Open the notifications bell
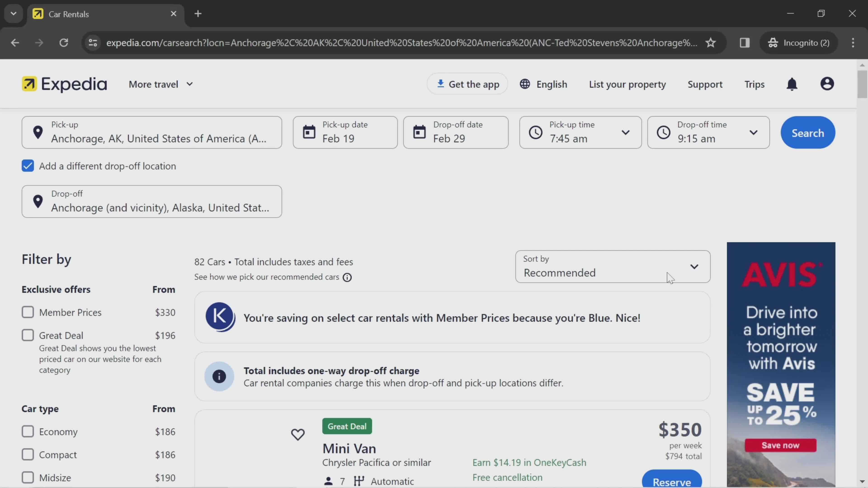 pos(792,84)
